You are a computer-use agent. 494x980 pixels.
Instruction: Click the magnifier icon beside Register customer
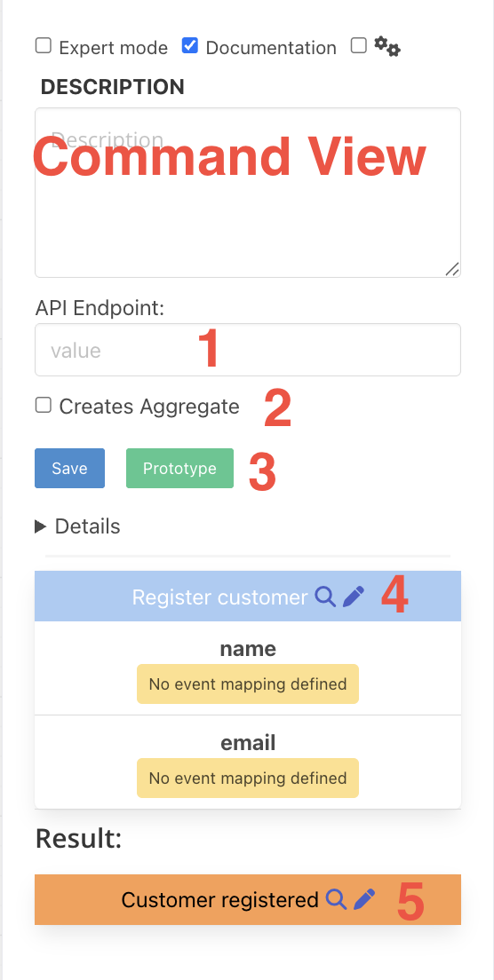[325, 597]
